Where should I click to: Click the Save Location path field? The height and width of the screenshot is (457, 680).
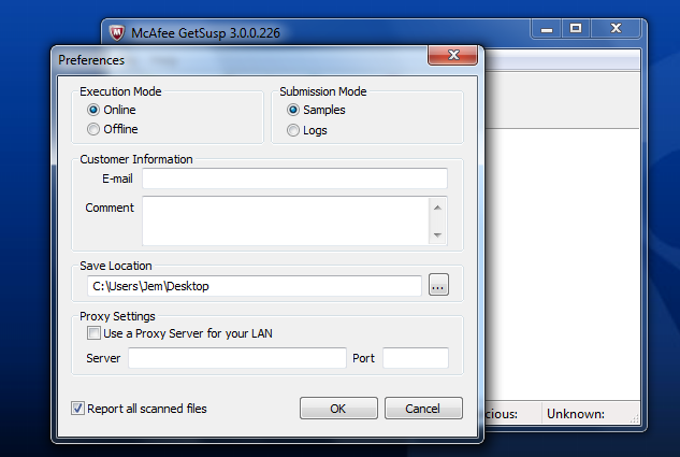[254, 286]
